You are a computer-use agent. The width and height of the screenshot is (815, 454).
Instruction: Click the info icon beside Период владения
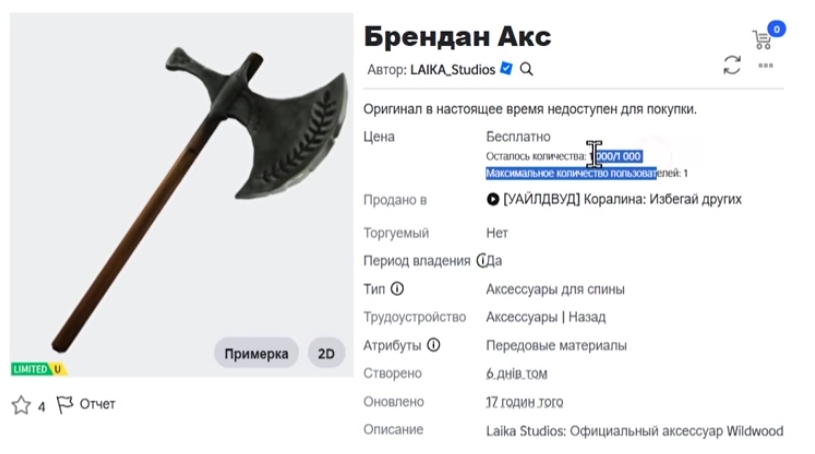(482, 261)
